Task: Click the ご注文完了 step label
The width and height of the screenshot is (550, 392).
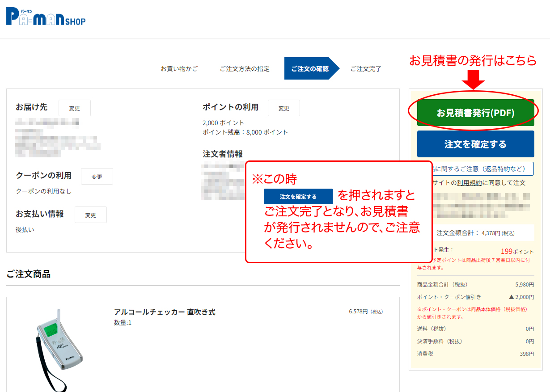Action: (x=365, y=69)
